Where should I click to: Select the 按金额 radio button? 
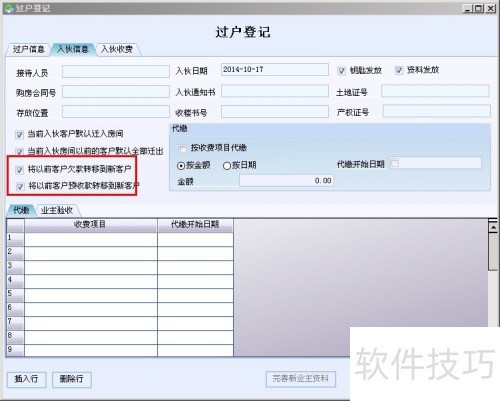tap(181, 166)
